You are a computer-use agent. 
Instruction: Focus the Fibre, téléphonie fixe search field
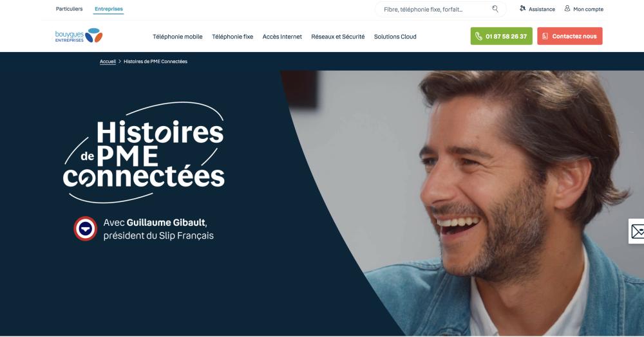[x=437, y=9]
